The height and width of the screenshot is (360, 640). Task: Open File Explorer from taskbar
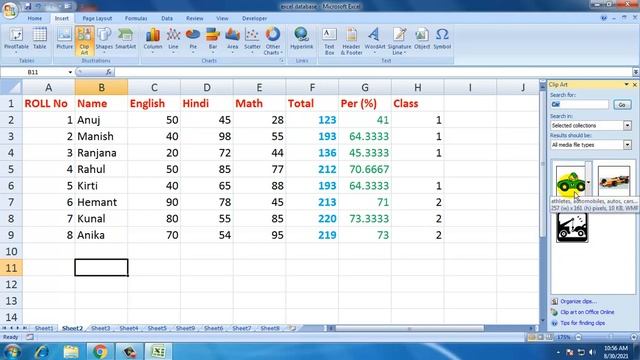[71, 351]
